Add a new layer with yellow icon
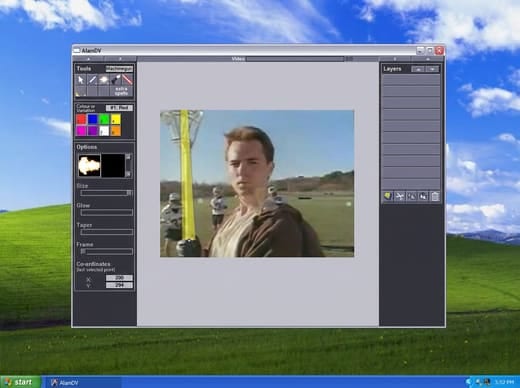Viewport: 520px width, 388px height. tap(387, 196)
